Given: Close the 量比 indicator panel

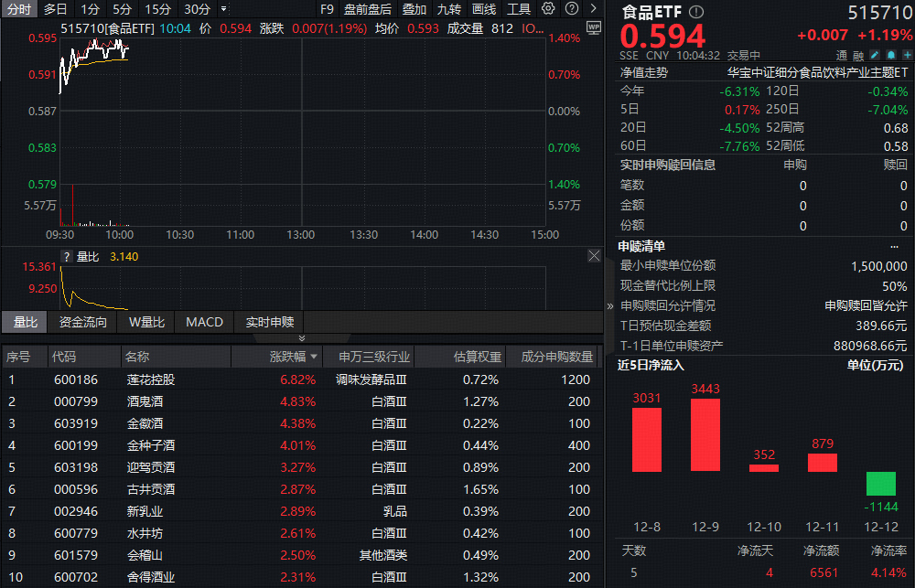Looking at the screenshot, I should [x=594, y=256].
